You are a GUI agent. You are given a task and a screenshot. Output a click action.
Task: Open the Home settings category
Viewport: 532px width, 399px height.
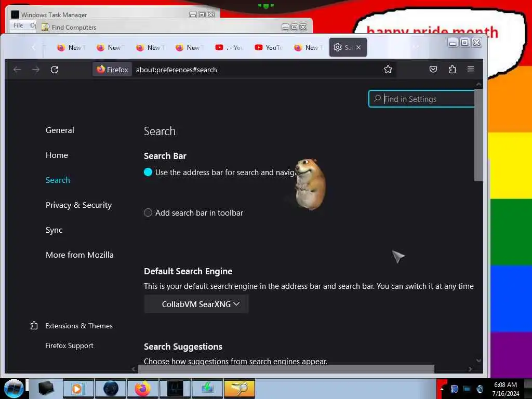57,155
